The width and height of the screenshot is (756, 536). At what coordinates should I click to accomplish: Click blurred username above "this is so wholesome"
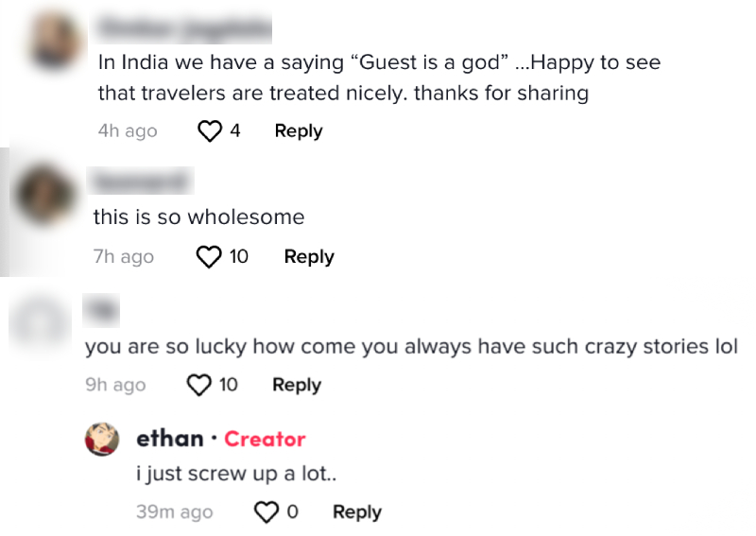tap(139, 180)
